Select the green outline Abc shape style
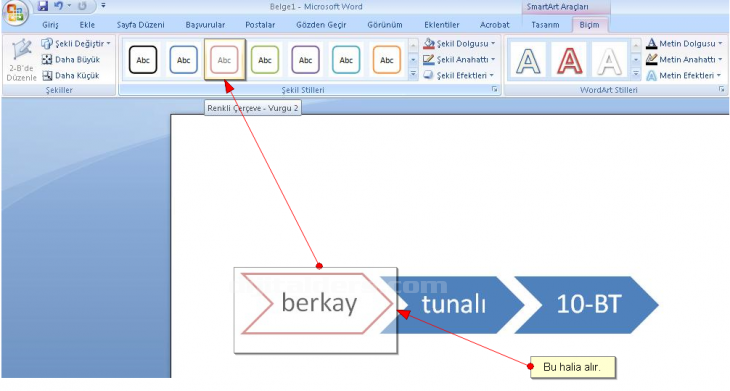The width and height of the screenshot is (730, 391). click(265, 60)
